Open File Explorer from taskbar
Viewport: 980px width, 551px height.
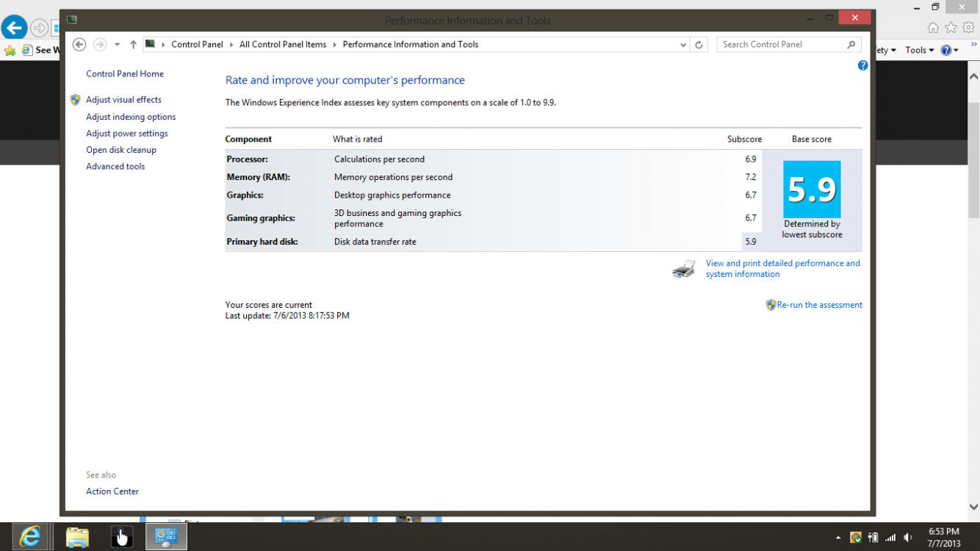click(x=76, y=537)
